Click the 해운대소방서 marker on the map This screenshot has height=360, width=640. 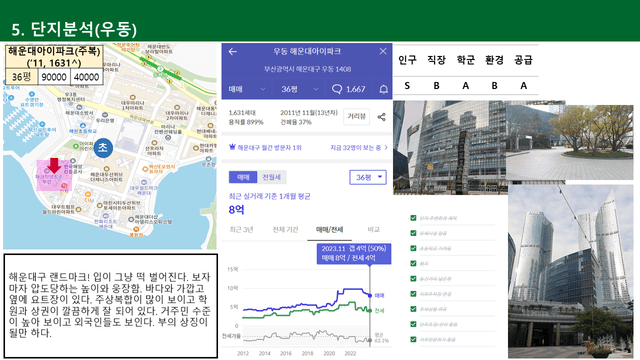click(x=80, y=108)
